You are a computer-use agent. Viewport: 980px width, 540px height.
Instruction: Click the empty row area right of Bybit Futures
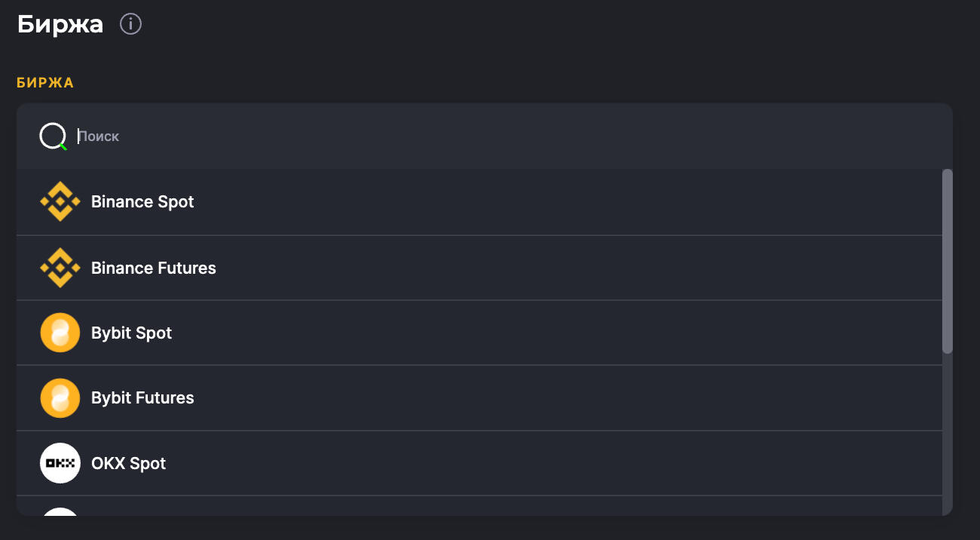[565, 398]
